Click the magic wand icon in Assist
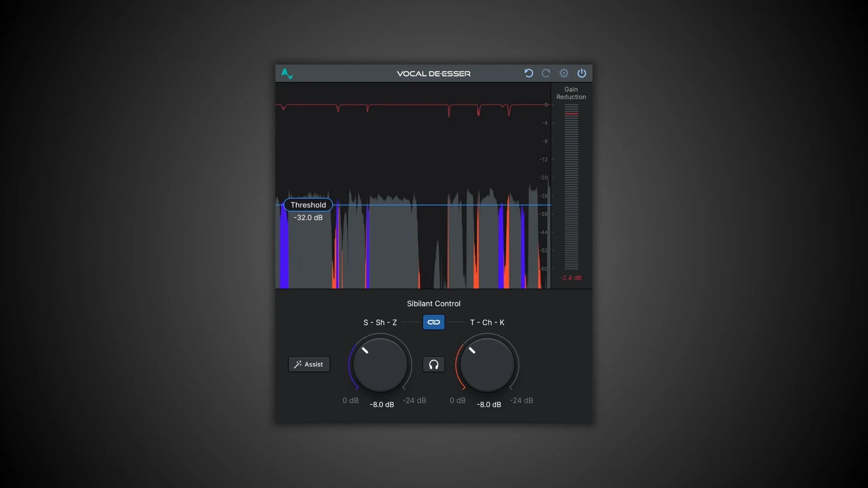Image resolution: width=868 pixels, height=488 pixels. 297,364
